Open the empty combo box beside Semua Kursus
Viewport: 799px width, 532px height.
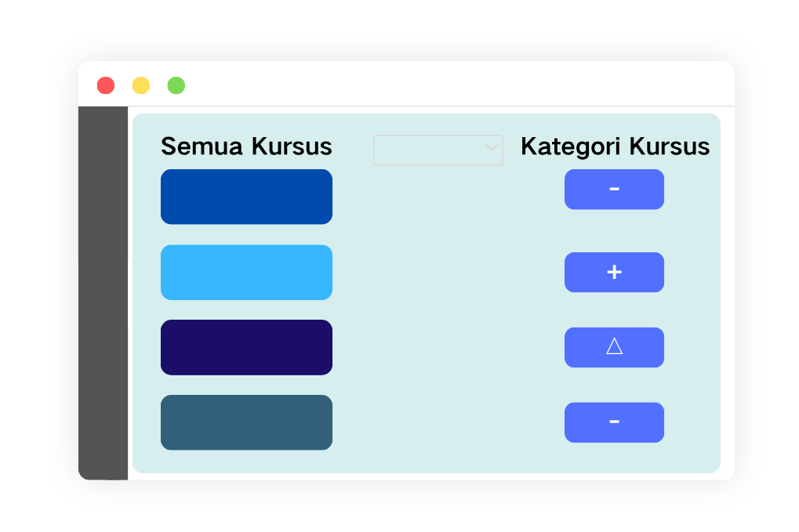438,150
